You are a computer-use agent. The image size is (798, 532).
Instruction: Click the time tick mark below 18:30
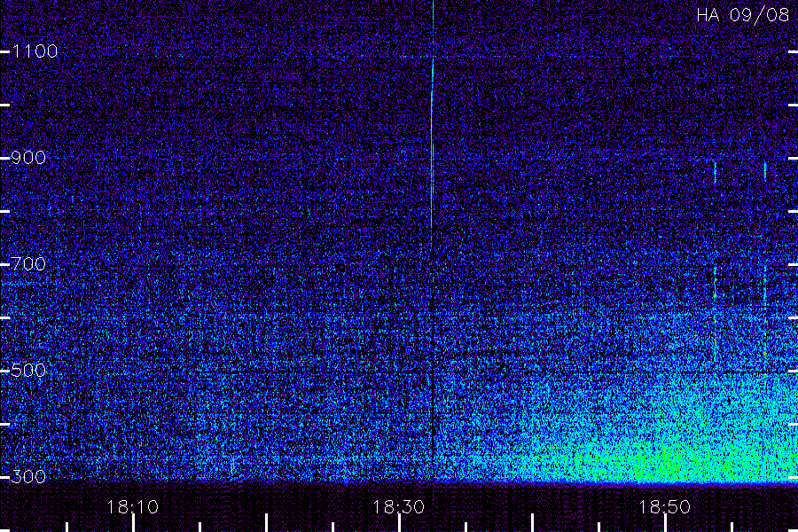[399, 523]
